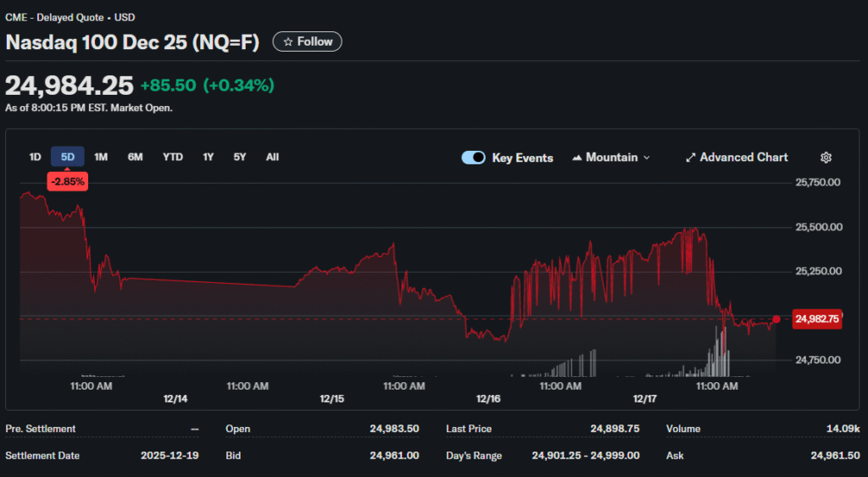Viewport: 868px width, 477px height.
Task: Expand the chevron next to Mountain
Action: tap(647, 158)
